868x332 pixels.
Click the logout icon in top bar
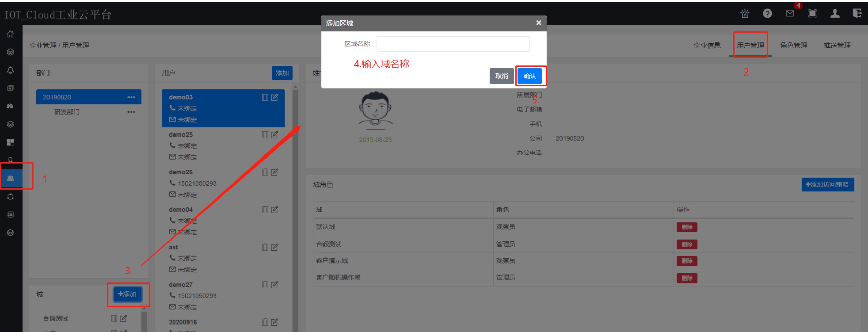(x=857, y=14)
